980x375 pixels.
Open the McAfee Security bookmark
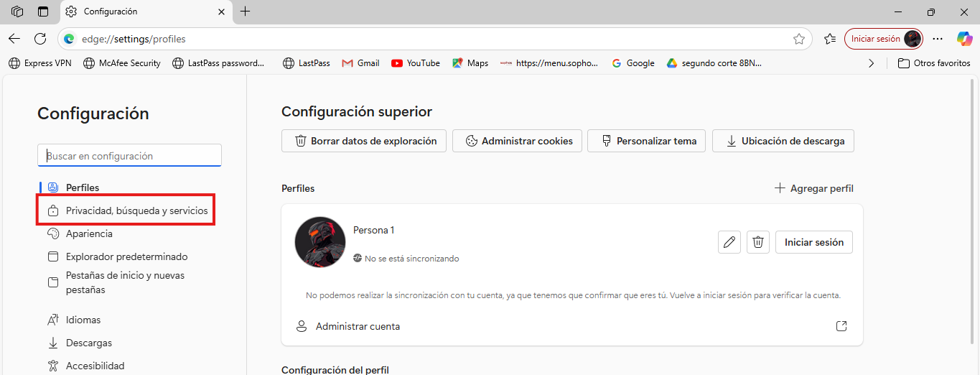(122, 63)
